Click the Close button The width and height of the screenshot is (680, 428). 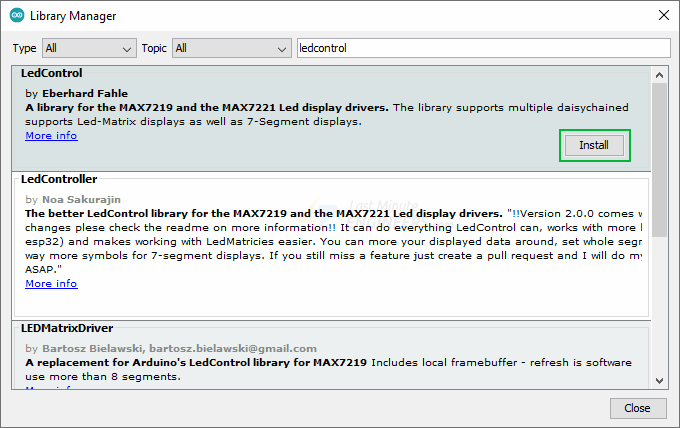click(x=638, y=408)
